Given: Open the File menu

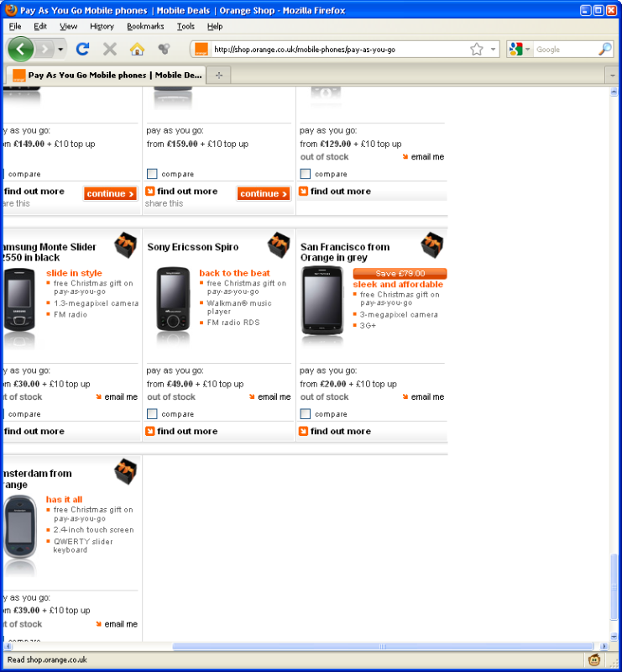Looking at the screenshot, I should click(15, 26).
